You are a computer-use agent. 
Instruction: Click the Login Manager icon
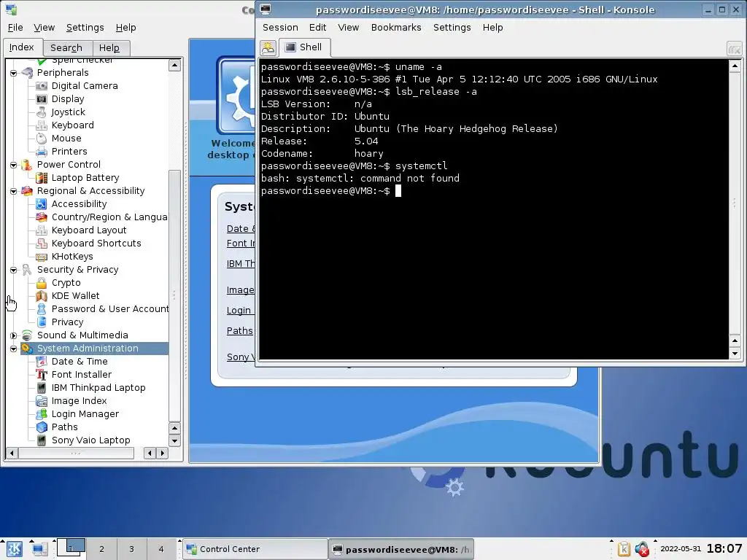(x=42, y=414)
